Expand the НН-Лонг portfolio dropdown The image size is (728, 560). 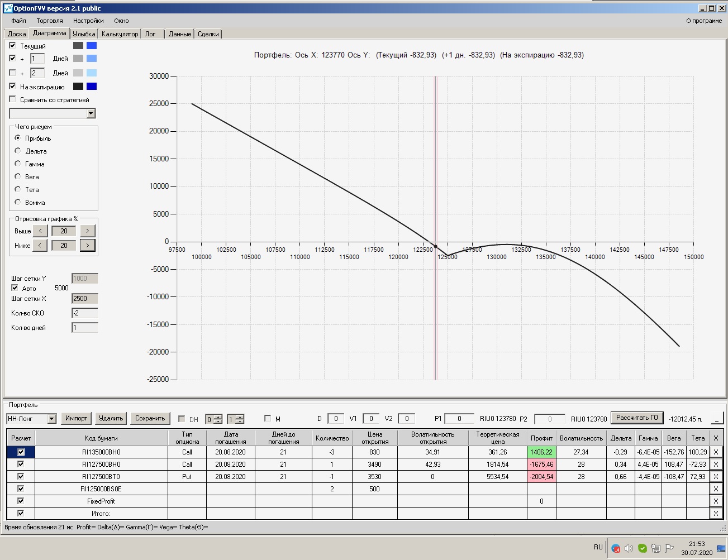click(52, 419)
